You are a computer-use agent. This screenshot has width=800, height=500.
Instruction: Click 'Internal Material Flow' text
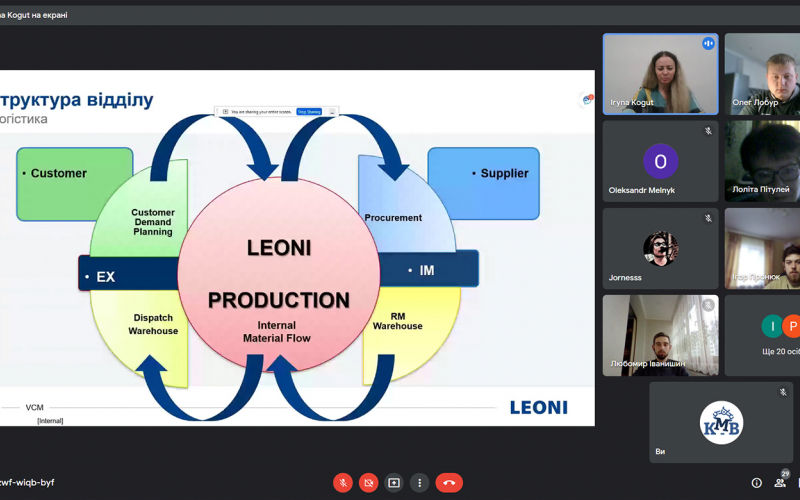pyautogui.click(x=277, y=332)
